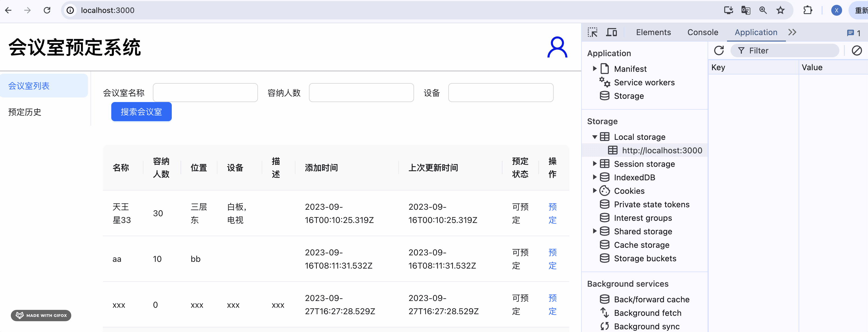
Task: Toggle the device toolbar icon
Action: (611, 32)
